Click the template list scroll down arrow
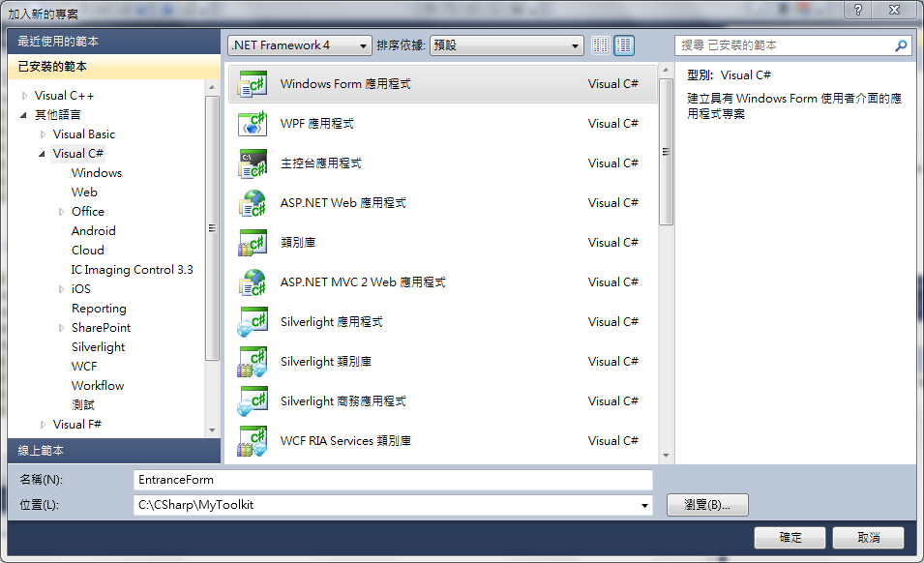The image size is (924, 563). click(666, 456)
